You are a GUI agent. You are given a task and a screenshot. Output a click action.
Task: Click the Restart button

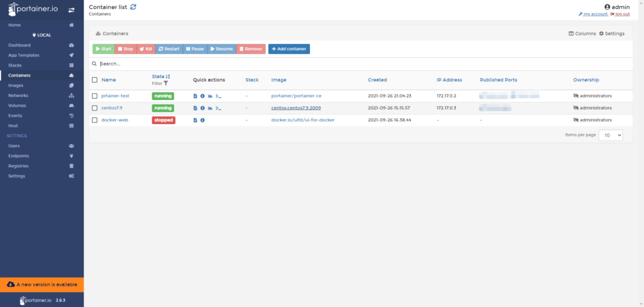pyautogui.click(x=169, y=49)
